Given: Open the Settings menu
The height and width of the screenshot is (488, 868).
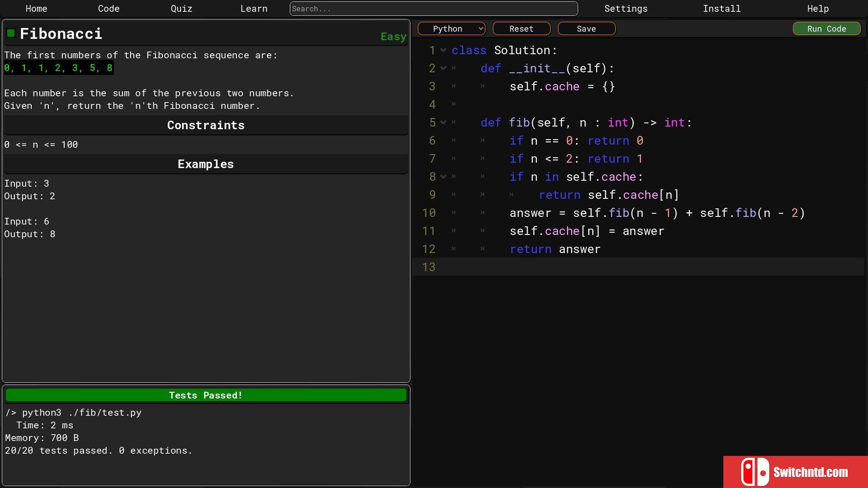Looking at the screenshot, I should (626, 9).
